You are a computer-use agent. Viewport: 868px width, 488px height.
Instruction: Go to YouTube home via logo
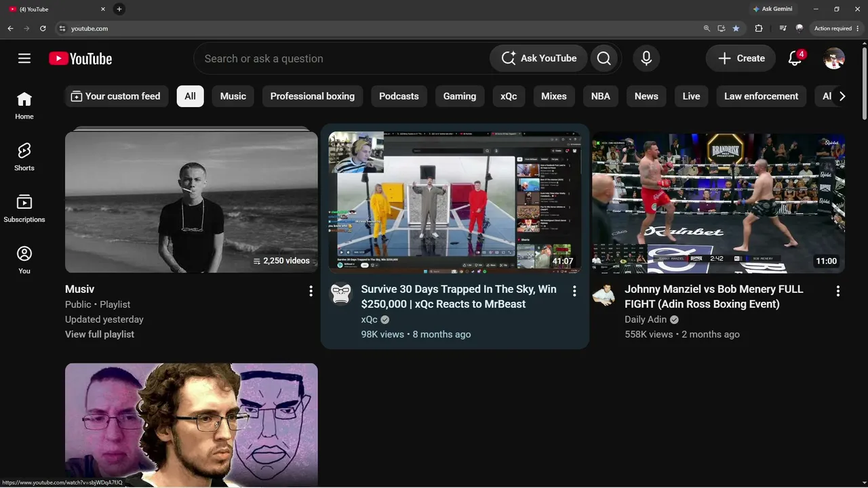(80, 59)
